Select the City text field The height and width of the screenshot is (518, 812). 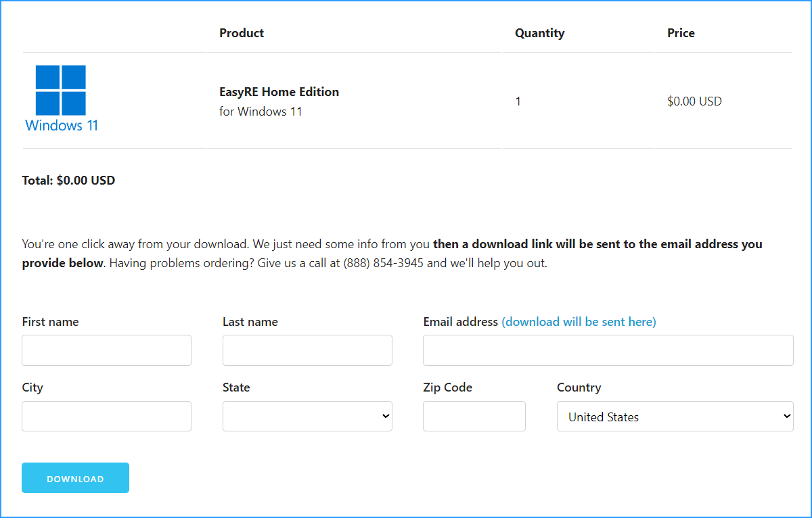tap(106, 416)
